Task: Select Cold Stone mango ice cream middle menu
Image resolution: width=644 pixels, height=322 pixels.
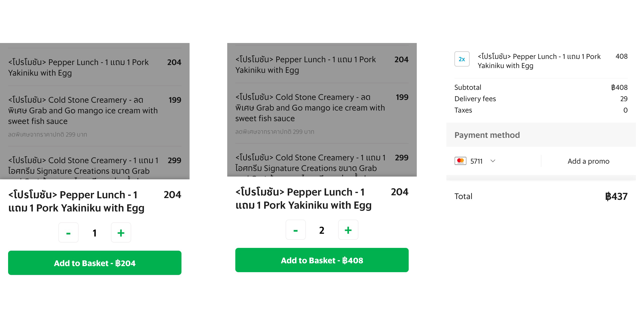Action: (322, 114)
